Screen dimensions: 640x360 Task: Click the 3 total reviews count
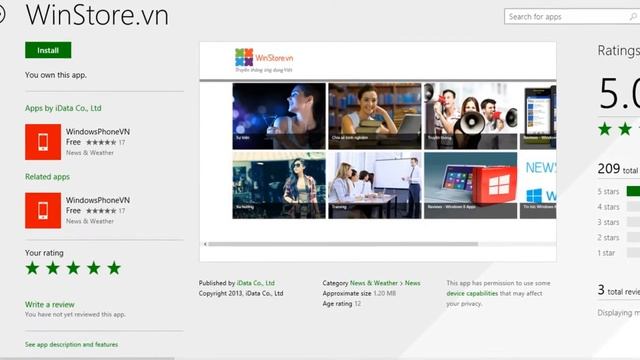tap(618, 290)
